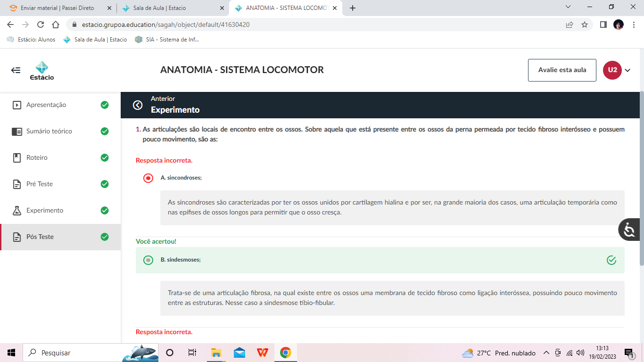Open Chrome side panel icon
The width and height of the screenshot is (644, 362).
(x=603, y=25)
